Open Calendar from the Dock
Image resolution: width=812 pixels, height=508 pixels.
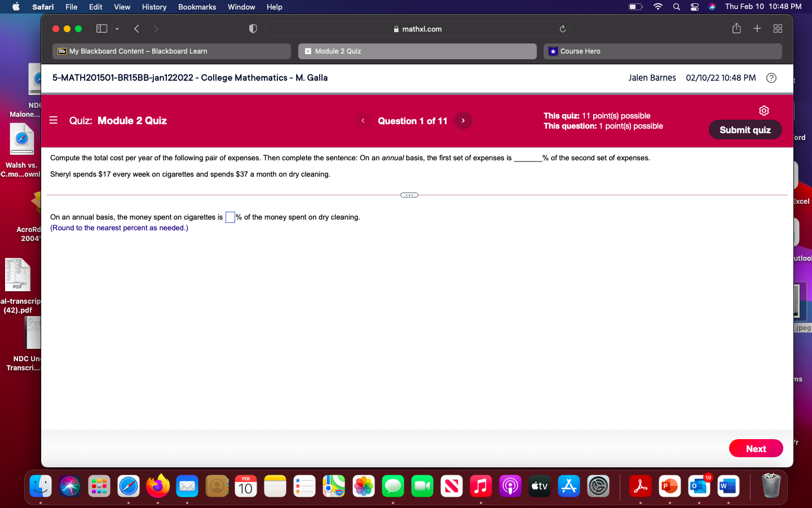[246, 486]
